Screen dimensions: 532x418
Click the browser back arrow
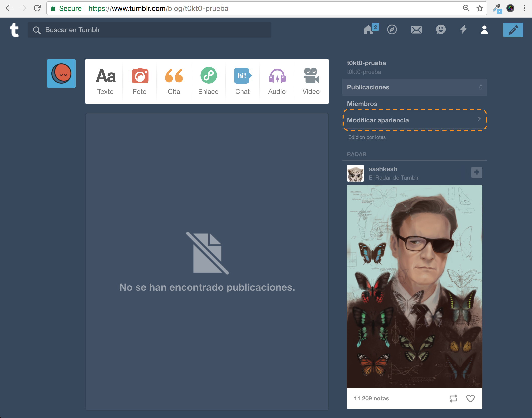[x=9, y=8]
